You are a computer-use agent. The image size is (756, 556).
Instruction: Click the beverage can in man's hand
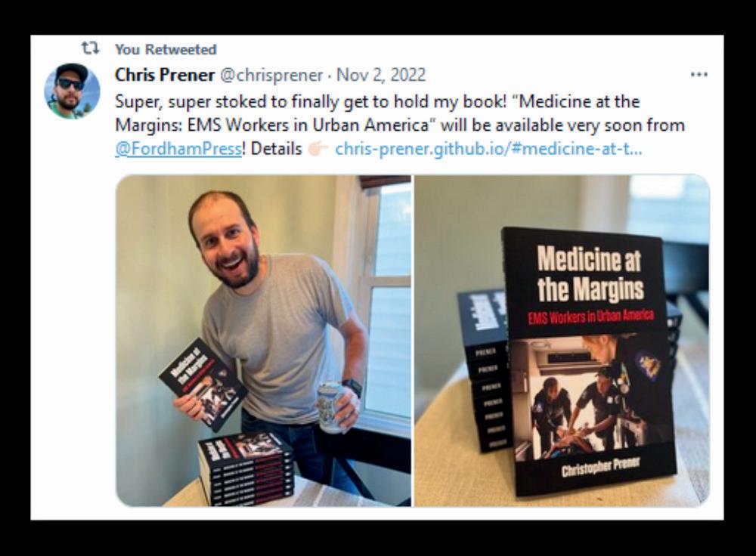tap(332, 406)
